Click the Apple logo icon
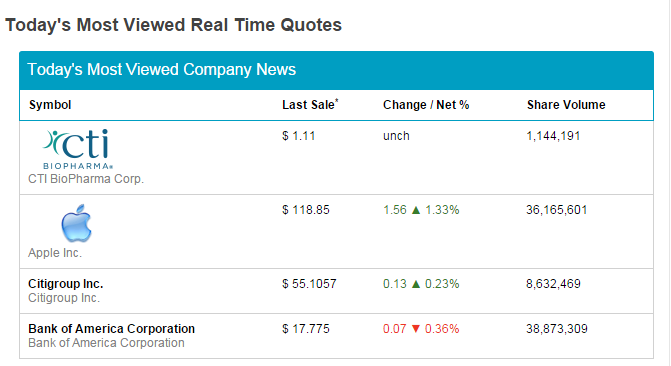 coord(77,223)
